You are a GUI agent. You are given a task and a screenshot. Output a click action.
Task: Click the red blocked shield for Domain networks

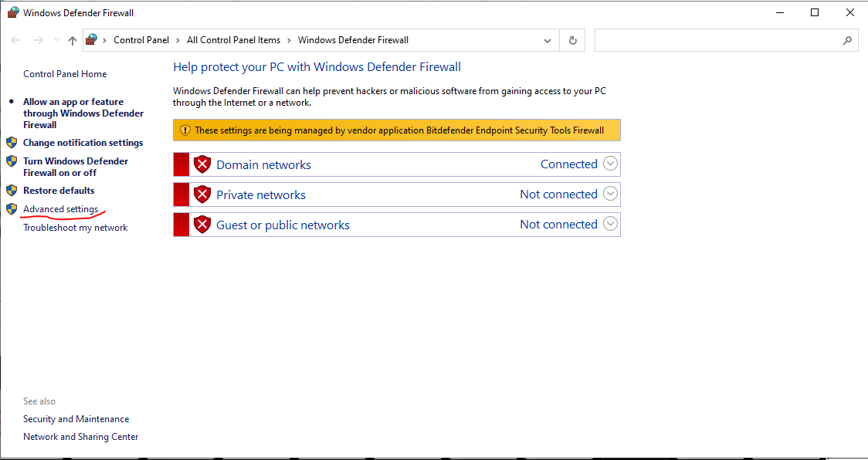click(202, 164)
